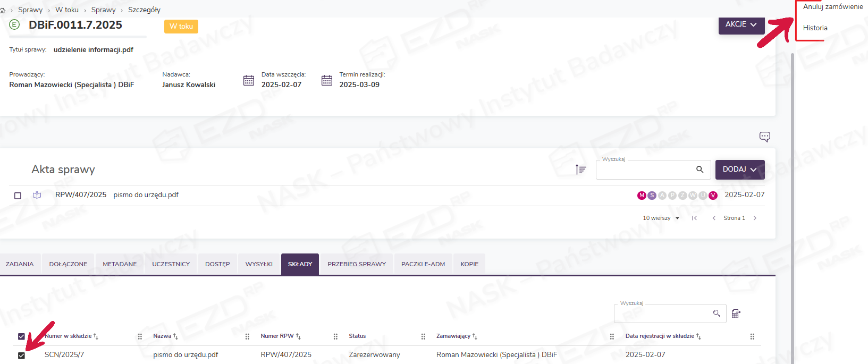Switch to the PRZEBIEG SPRAWY tab

click(357, 264)
